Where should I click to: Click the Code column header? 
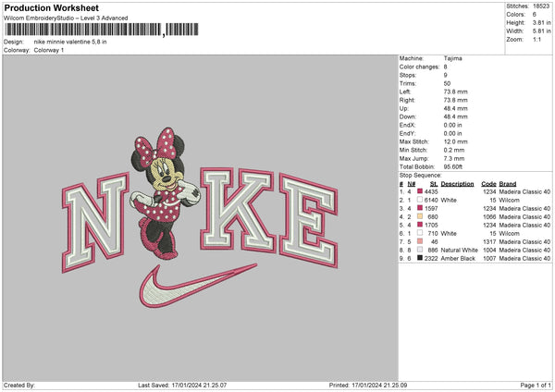click(488, 184)
